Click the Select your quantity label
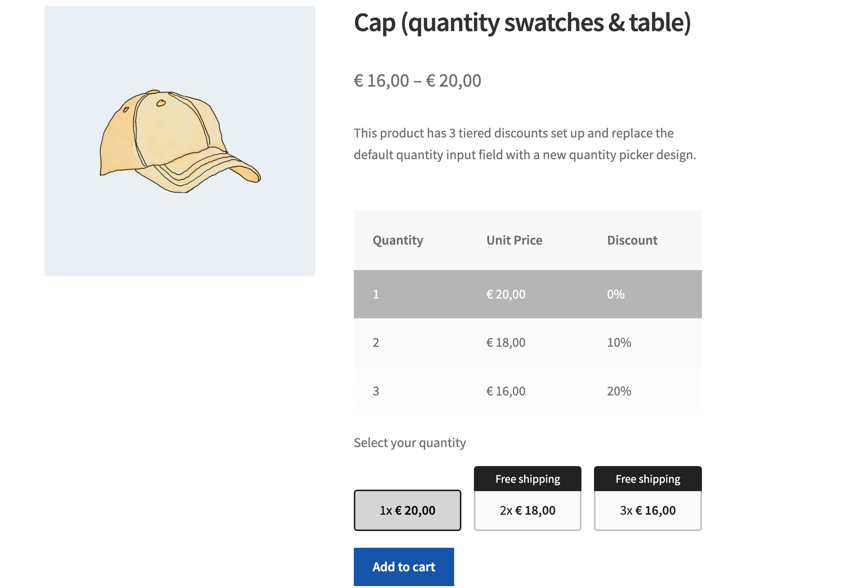This screenshot has width=868, height=588. pos(410,443)
